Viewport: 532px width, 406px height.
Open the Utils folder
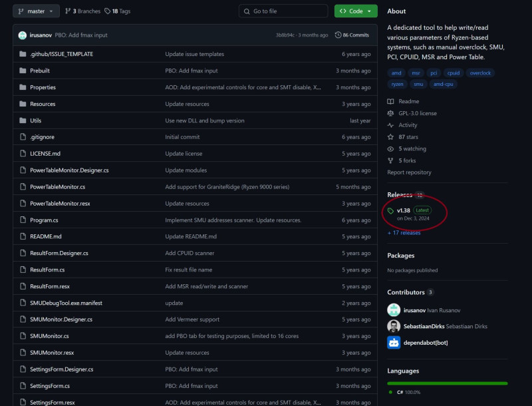point(36,120)
